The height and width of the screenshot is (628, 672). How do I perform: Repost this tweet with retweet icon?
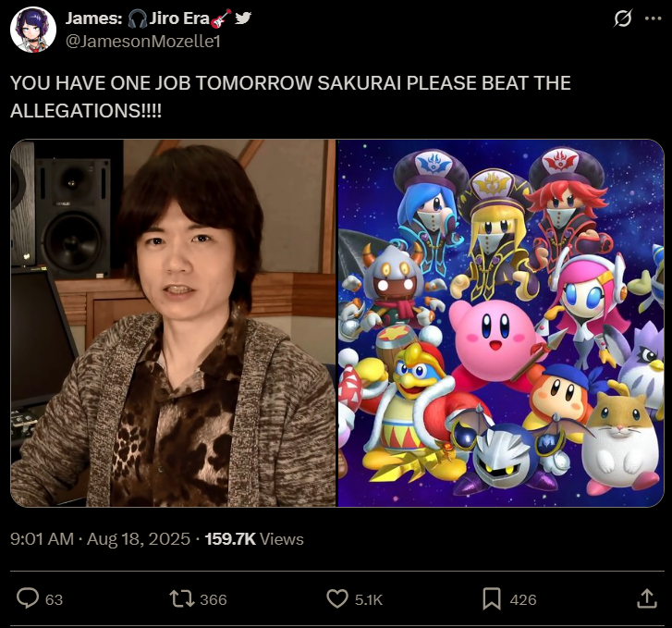point(182,598)
